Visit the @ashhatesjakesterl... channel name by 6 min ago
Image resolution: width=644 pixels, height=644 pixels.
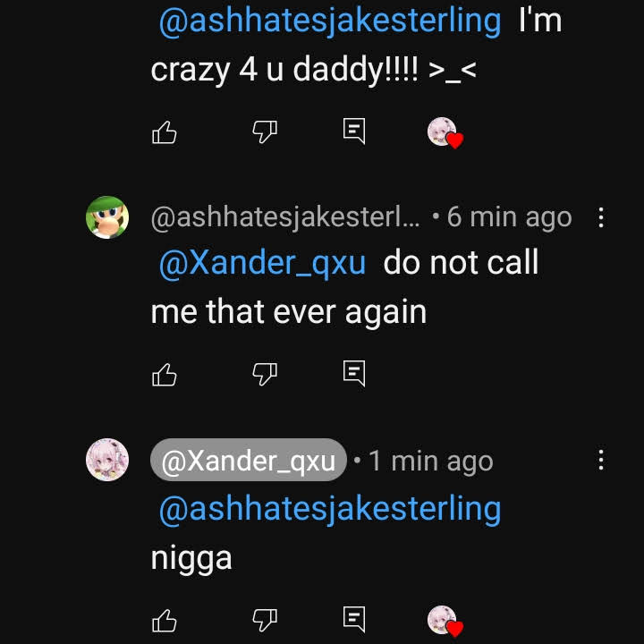[x=284, y=217]
